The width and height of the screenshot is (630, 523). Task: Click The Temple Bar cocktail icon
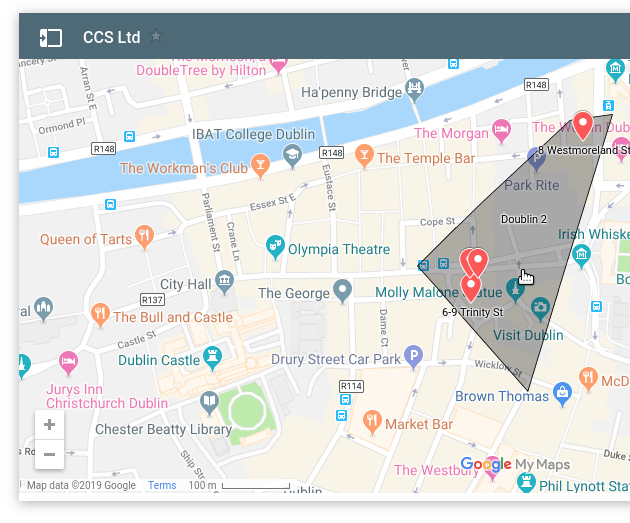tap(364, 156)
